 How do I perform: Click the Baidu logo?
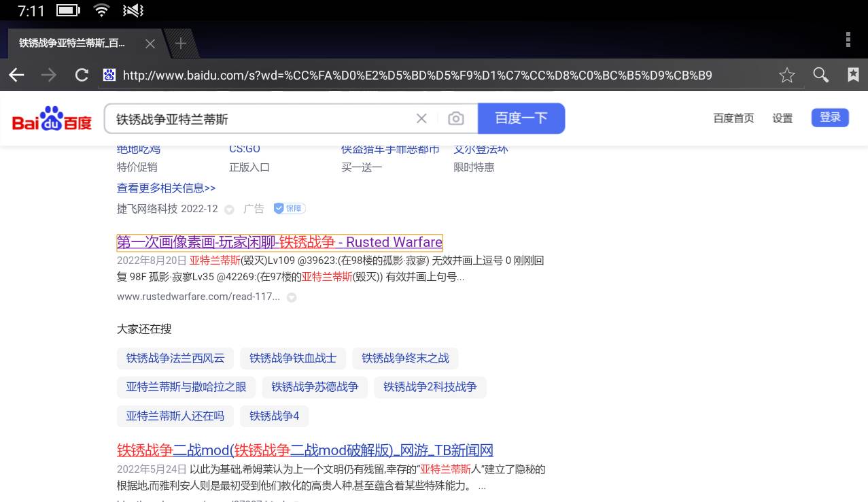click(x=52, y=119)
